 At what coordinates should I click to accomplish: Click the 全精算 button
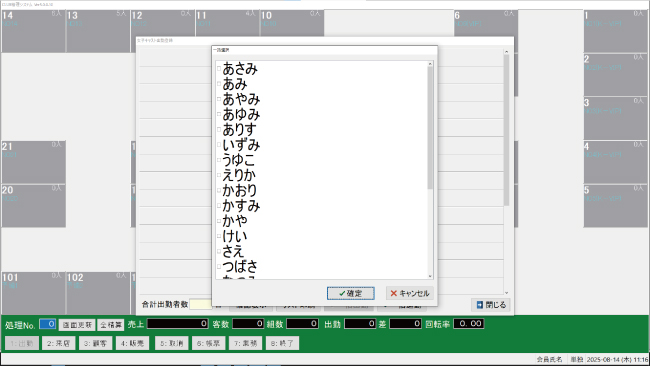(111, 325)
